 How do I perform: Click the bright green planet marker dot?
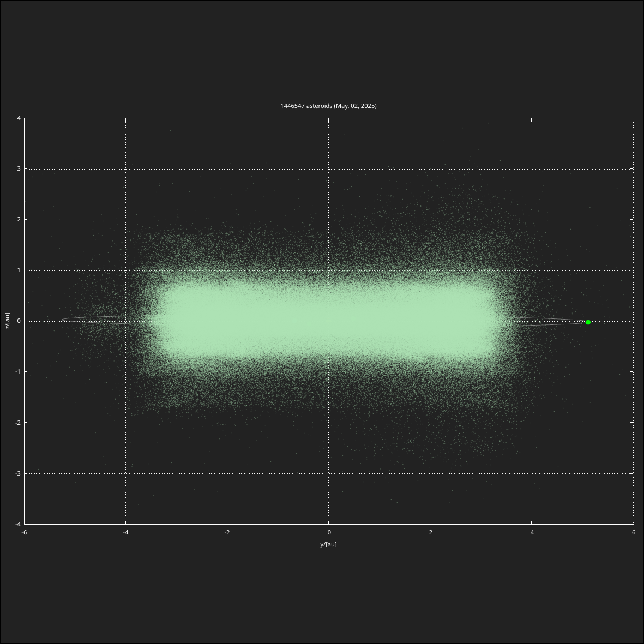[x=588, y=322]
